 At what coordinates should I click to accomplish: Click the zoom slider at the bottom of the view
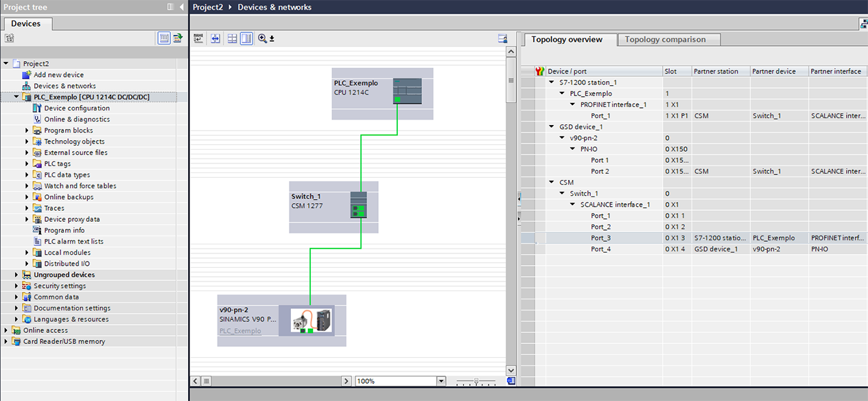[476, 380]
